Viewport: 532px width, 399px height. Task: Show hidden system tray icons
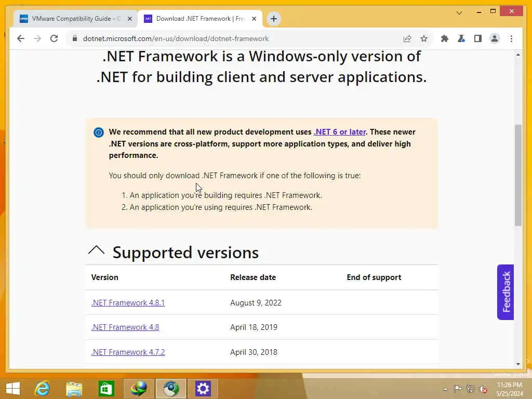coord(445,389)
